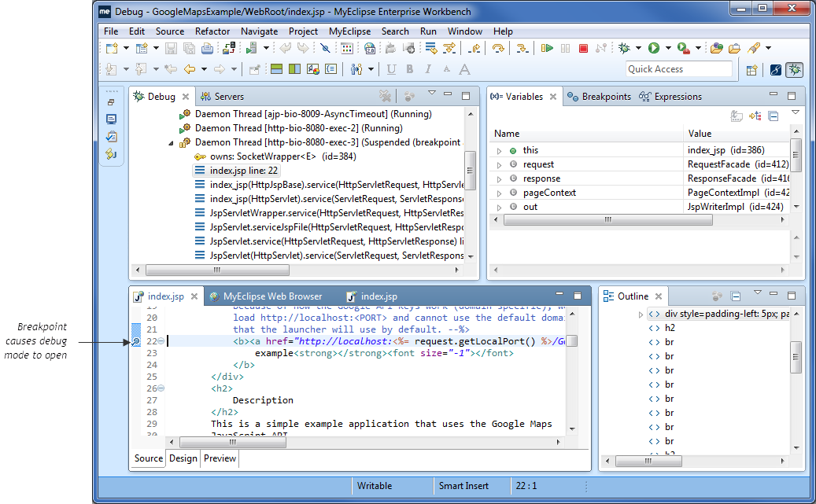This screenshot has height=504, width=816.
Task: Switch to the Debug perspective button
Action: [x=794, y=70]
